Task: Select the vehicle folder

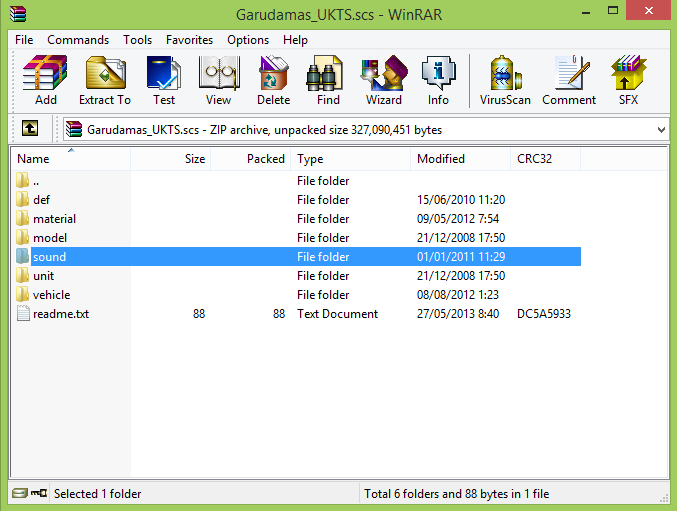Action: (298, 294)
